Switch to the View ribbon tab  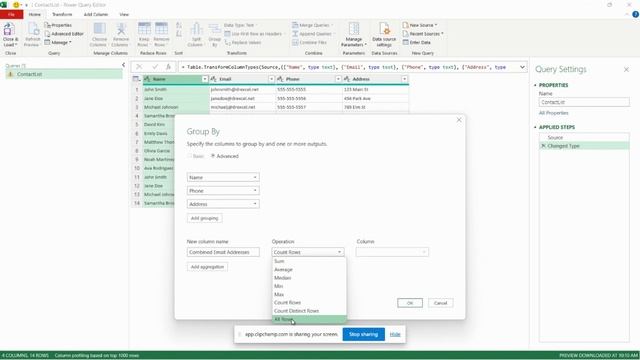124,14
